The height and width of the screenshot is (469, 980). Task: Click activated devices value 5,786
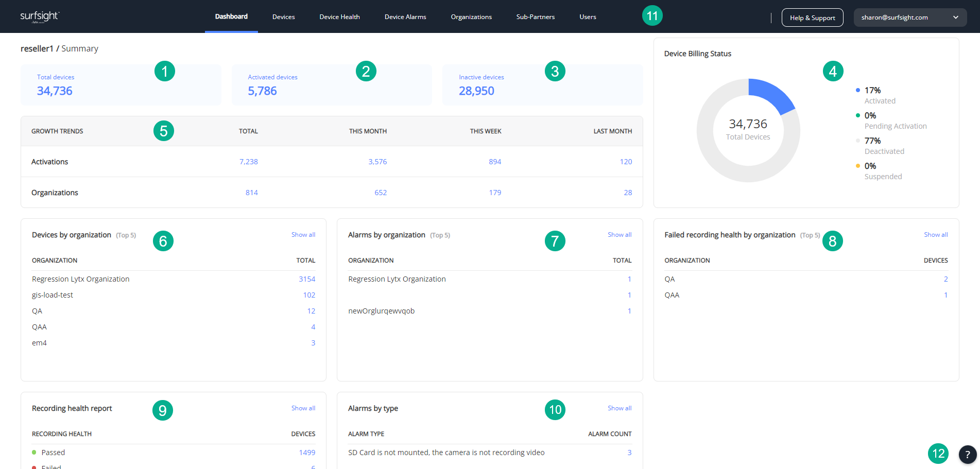pos(262,91)
